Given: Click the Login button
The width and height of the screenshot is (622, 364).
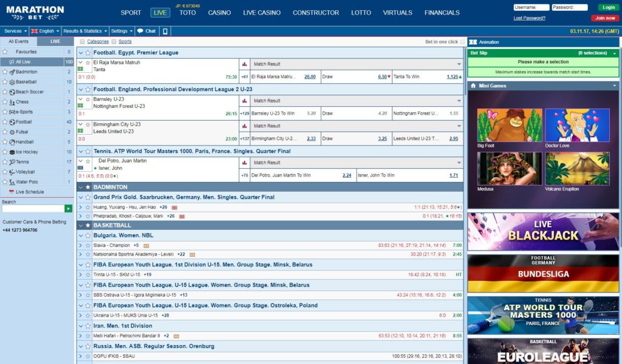Looking at the screenshot, I should 608,7.
